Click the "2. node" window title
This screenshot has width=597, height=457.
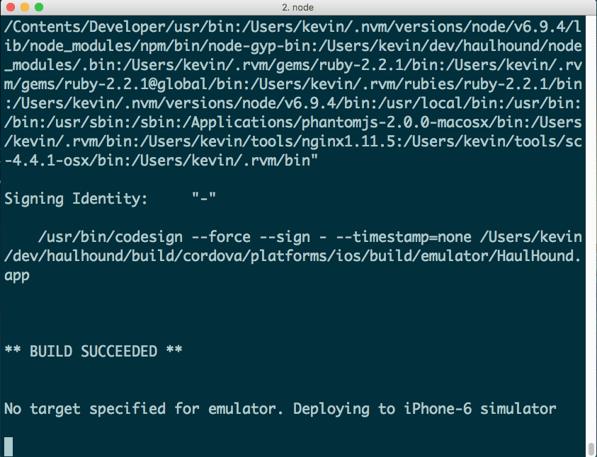[x=298, y=7]
